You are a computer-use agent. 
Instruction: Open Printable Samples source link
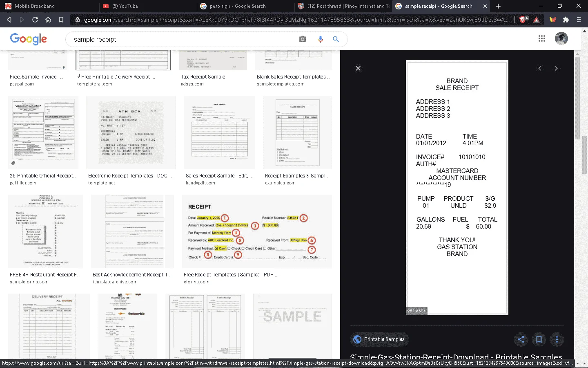point(379,339)
